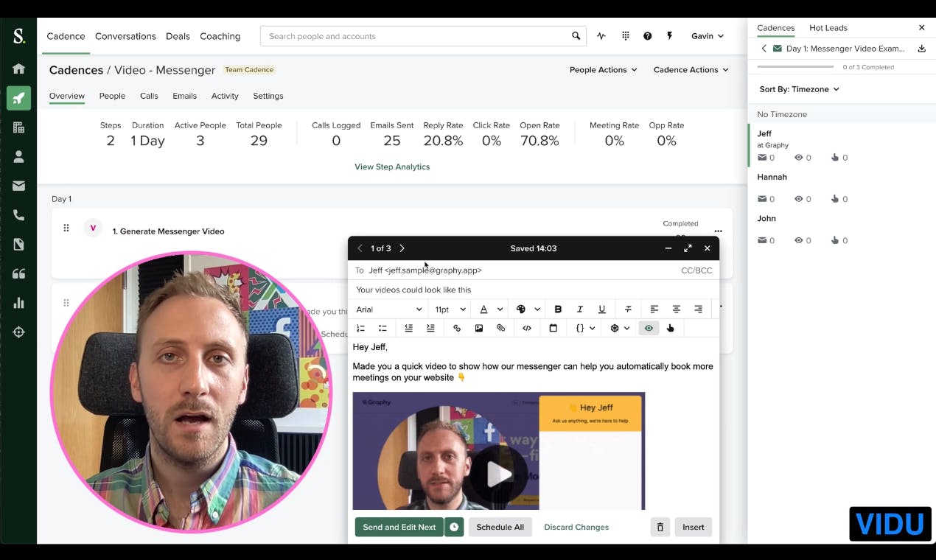This screenshot has height=560, width=936.
Task: Click the text color A swatch
Action: point(483,309)
